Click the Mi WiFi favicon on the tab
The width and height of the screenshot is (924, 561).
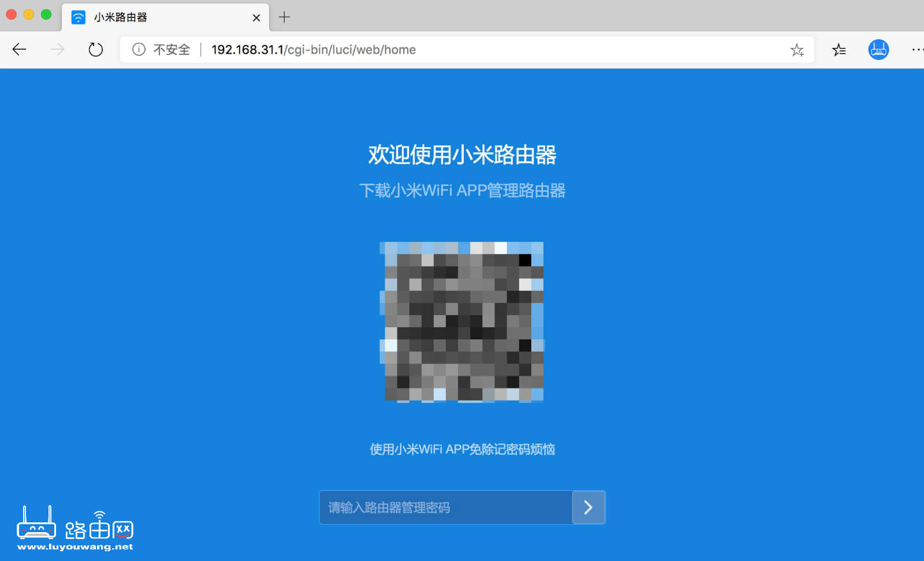[x=77, y=17]
